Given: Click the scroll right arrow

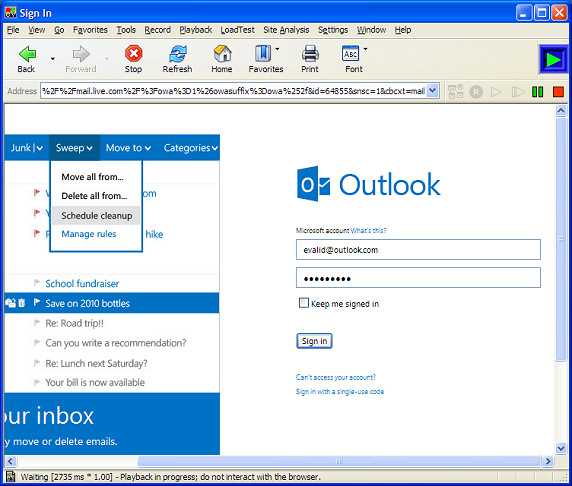Looking at the screenshot, I should point(548,461).
